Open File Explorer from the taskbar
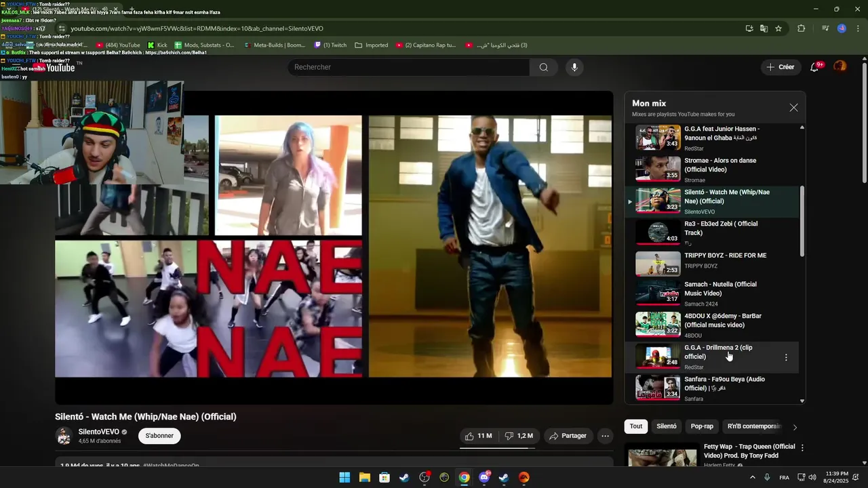This screenshot has height=488, width=868. 364,477
